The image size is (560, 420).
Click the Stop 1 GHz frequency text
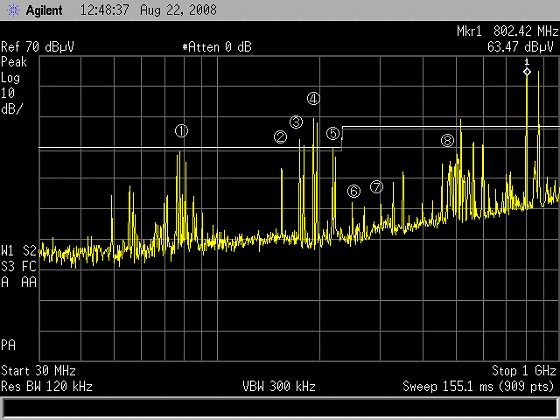pyautogui.click(x=524, y=370)
